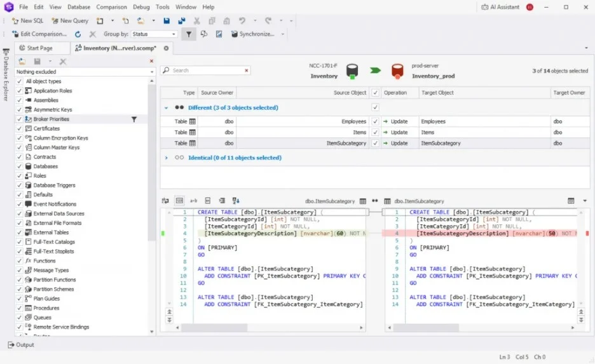Click the Save icon in main toolbar
This screenshot has height=364, width=595.
167,21
